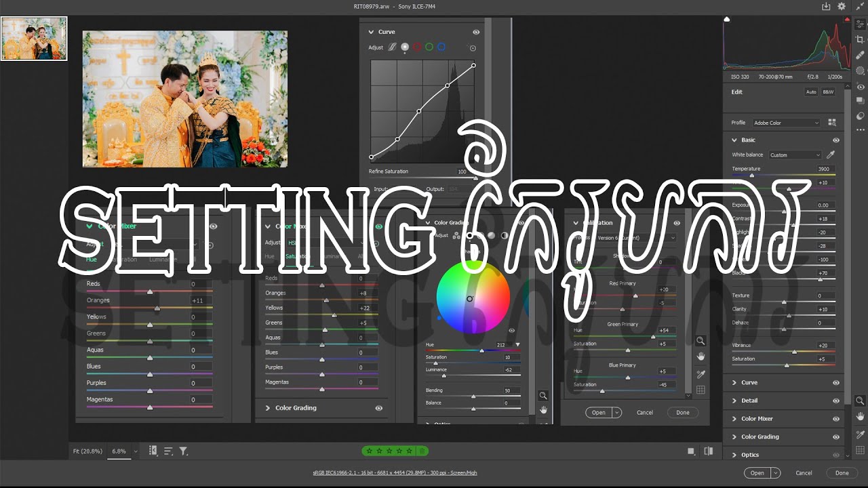Select main window Zoom magnifier tool
Image resolution: width=868 pixels, height=488 pixels.
click(860, 401)
